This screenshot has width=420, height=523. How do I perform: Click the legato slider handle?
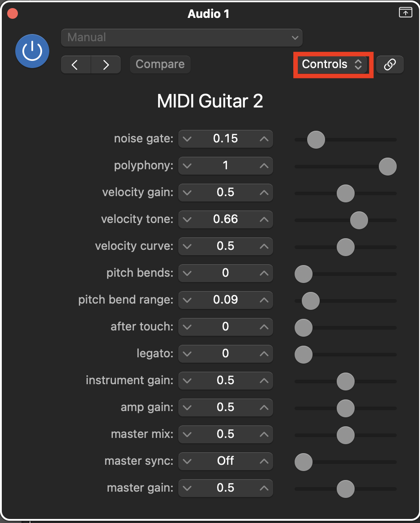pyautogui.click(x=304, y=355)
